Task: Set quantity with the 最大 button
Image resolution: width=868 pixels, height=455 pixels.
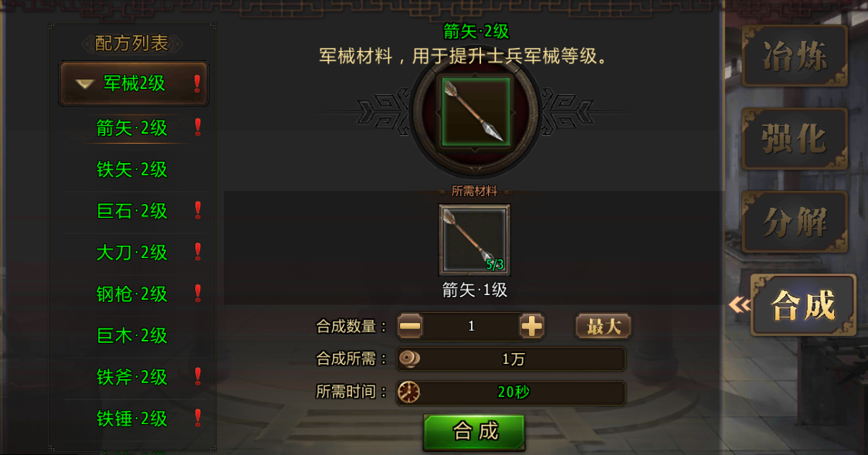Action: [x=603, y=326]
